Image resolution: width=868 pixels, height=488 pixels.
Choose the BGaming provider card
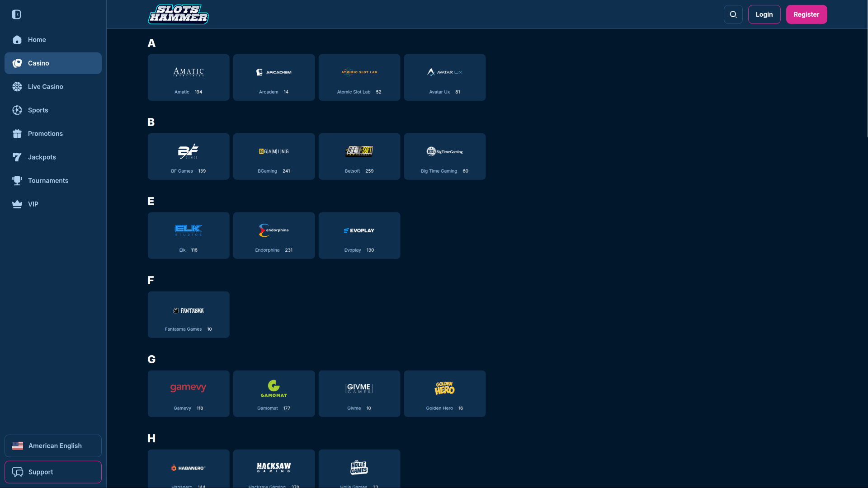click(274, 156)
